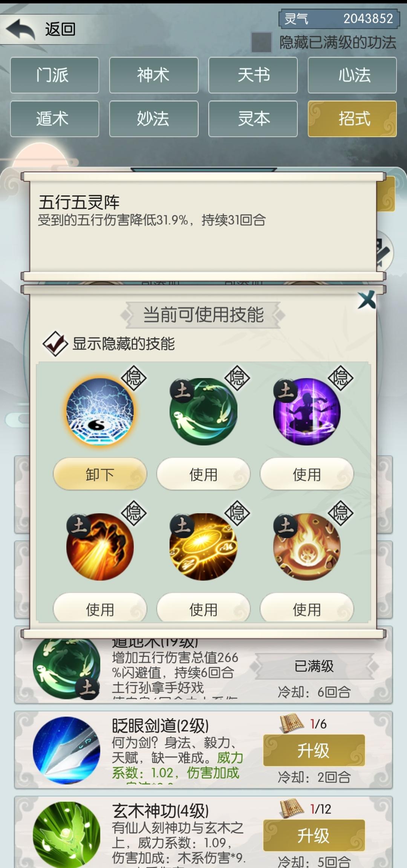407x868 pixels.
Task: Toggle hidden 隐 badge on lightning array skill
Action: 133,378
